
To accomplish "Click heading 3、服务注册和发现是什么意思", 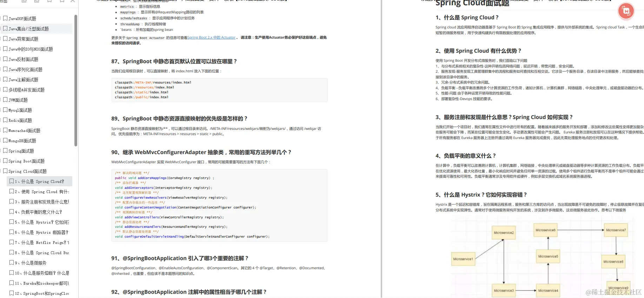I will tap(504, 117).
